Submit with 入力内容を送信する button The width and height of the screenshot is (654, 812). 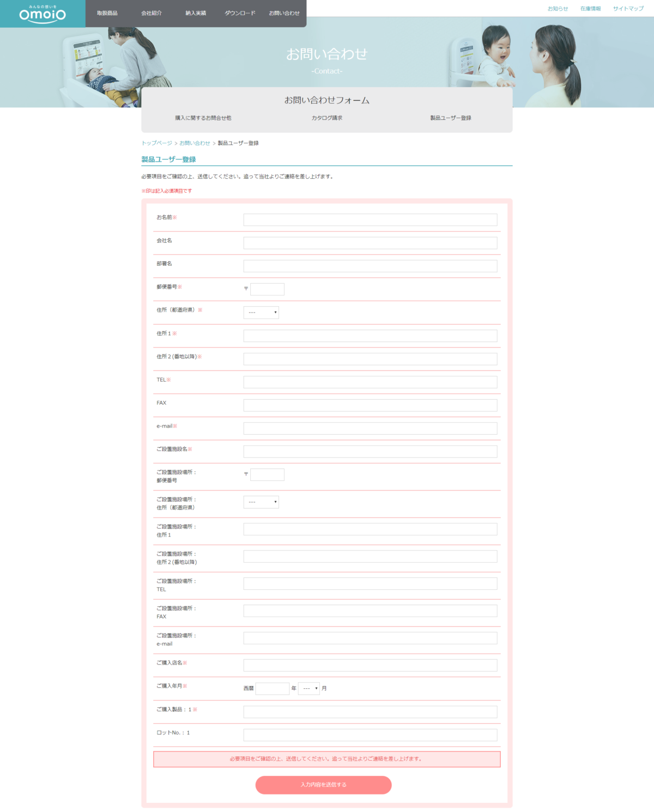323,785
